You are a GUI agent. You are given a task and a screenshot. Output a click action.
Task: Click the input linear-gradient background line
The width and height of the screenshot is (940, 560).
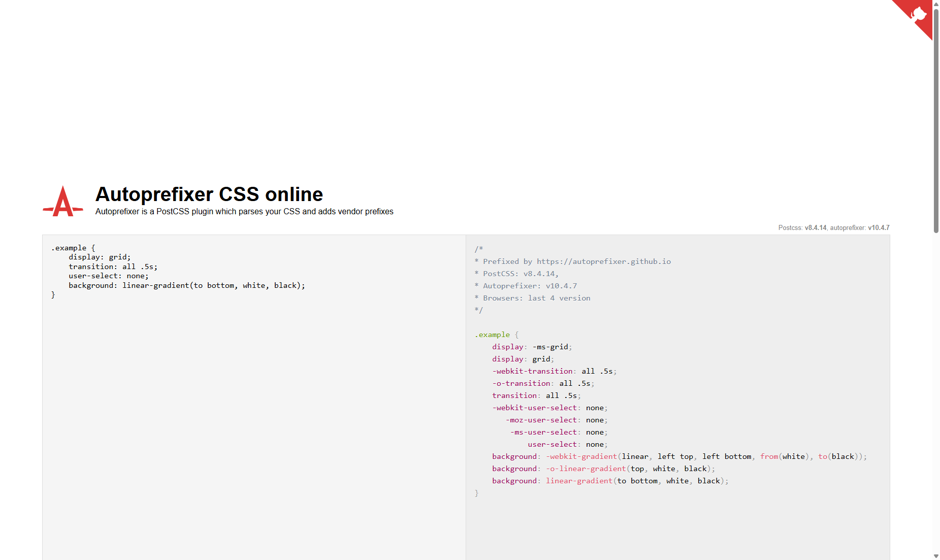point(187,285)
